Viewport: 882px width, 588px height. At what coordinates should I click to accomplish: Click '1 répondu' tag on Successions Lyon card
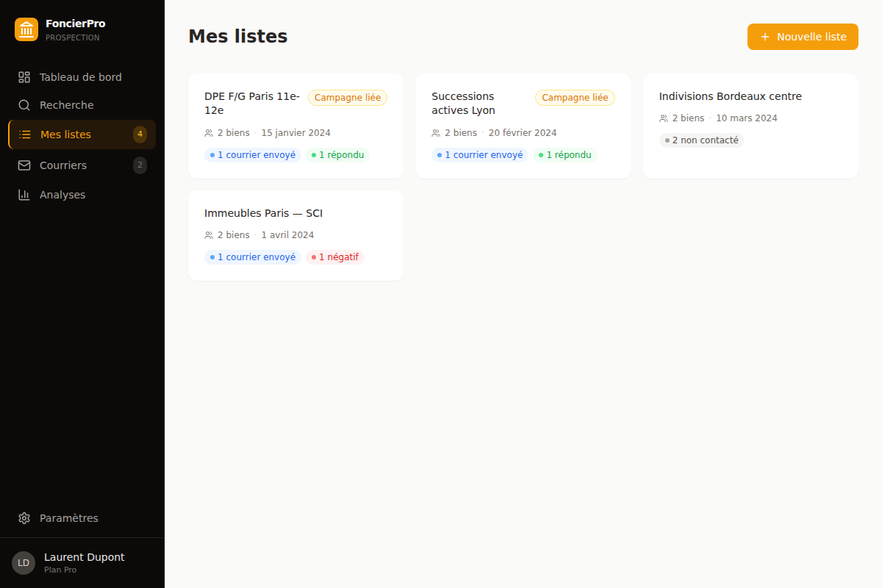pyautogui.click(x=565, y=155)
